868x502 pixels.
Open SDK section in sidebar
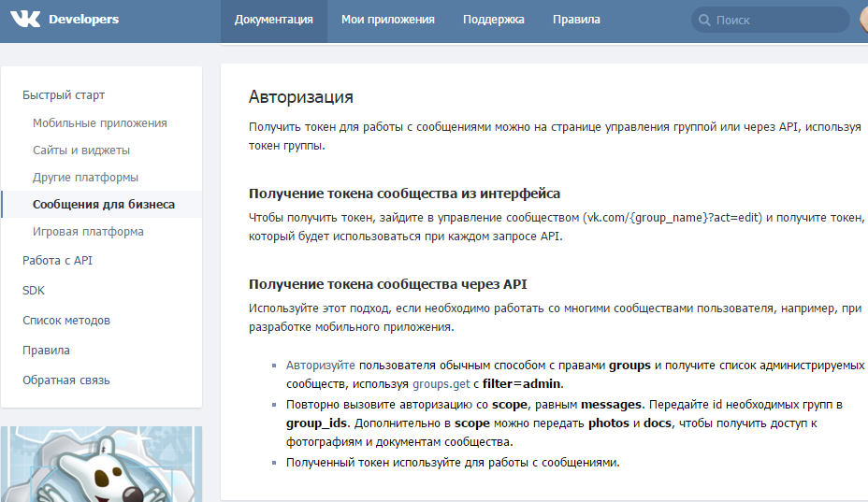click(34, 291)
